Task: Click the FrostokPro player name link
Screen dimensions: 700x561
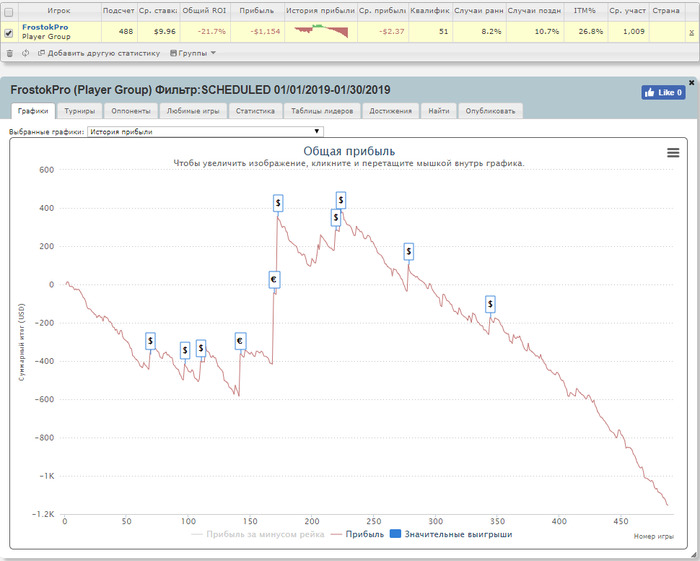Action: [45, 27]
